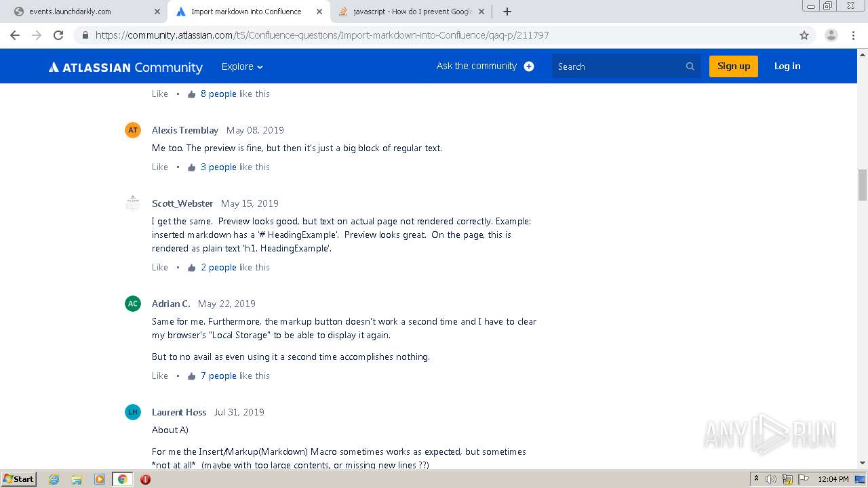Screen dimensions: 868x488
Task: Click the red taskbar icon
Action: [145, 479]
